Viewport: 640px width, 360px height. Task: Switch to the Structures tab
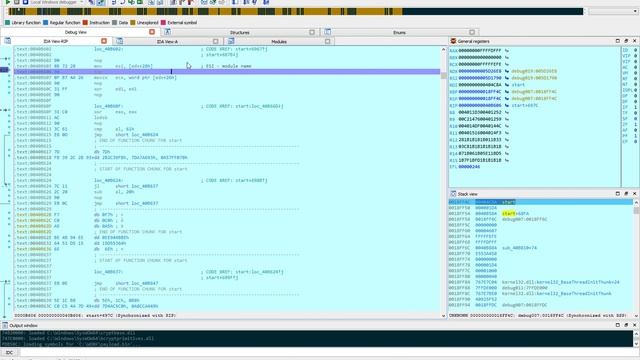pyautogui.click(x=240, y=32)
